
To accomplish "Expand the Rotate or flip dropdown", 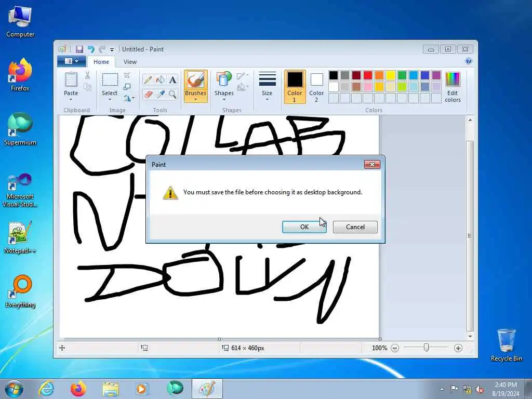I will tap(129, 98).
